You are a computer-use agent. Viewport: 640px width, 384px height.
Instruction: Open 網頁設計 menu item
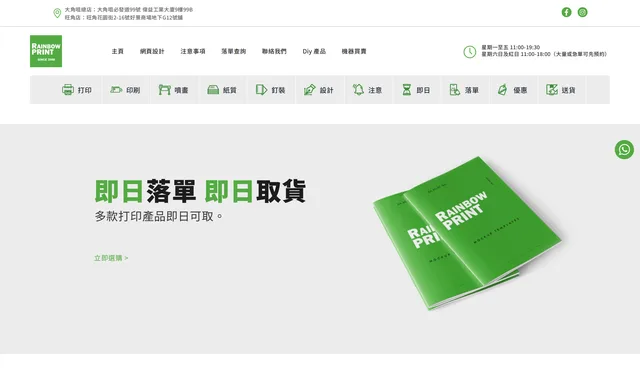(152, 51)
